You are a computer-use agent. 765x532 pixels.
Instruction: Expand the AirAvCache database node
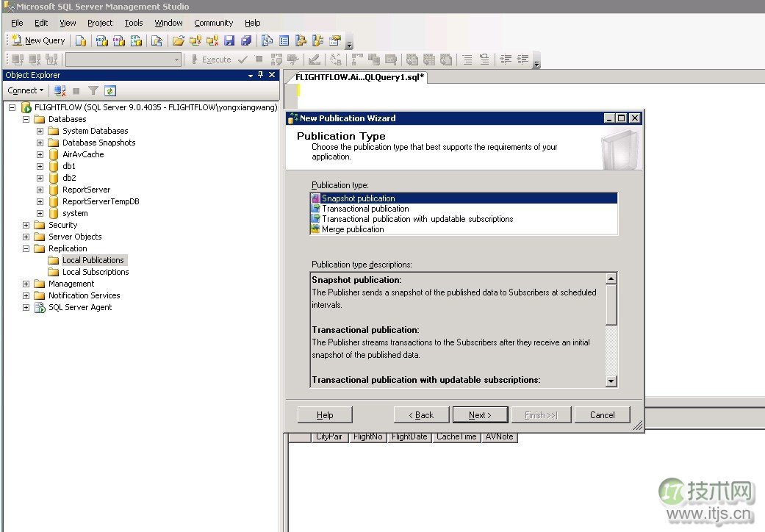click(40, 154)
